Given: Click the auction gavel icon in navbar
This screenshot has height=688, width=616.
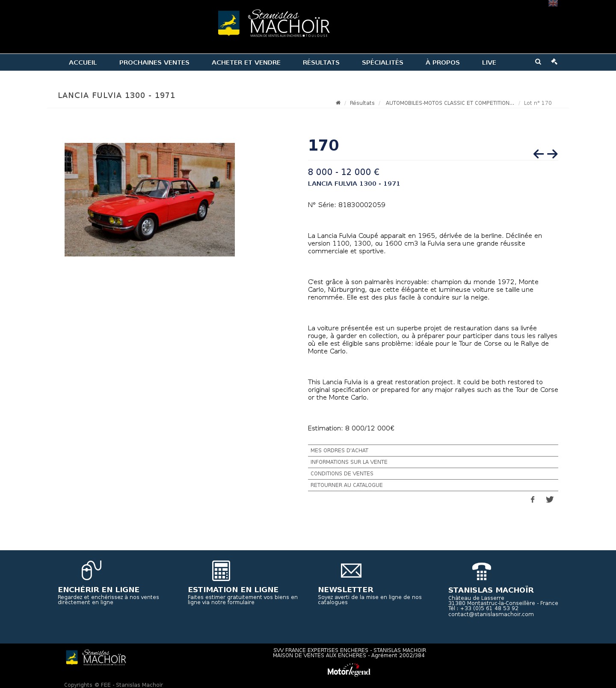Looking at the screenshot, I should point(554,62).
